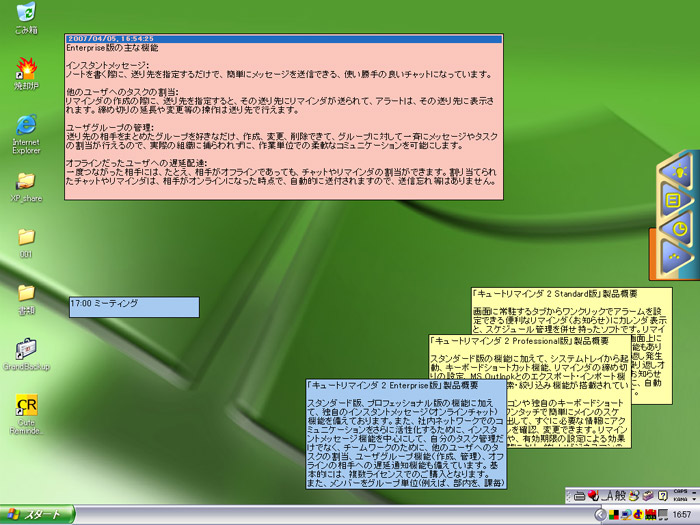Click the language bar help question icon

[663, 496]
